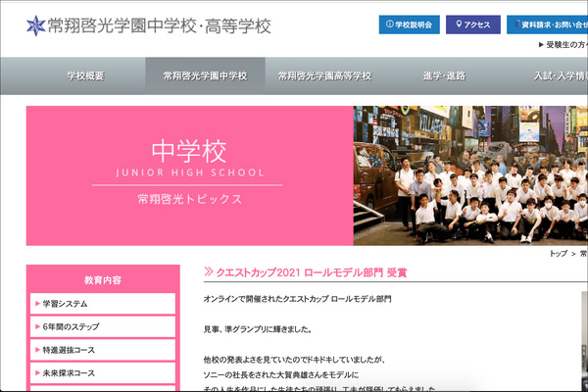This screenshot has width=588, height=392.
Task: Click the document icon on 資料請求
Action: click(517, 24)
